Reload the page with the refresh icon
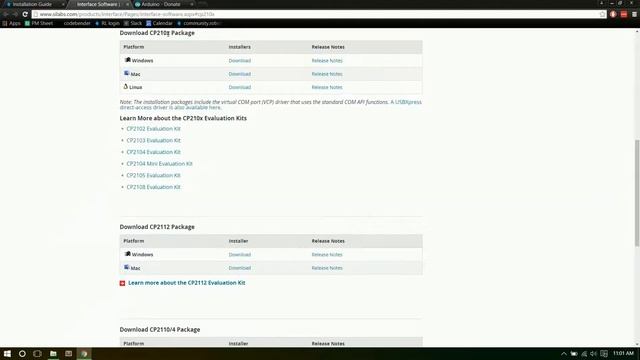Viewport: 640px width, 360px height. click(x=25, y=14)
